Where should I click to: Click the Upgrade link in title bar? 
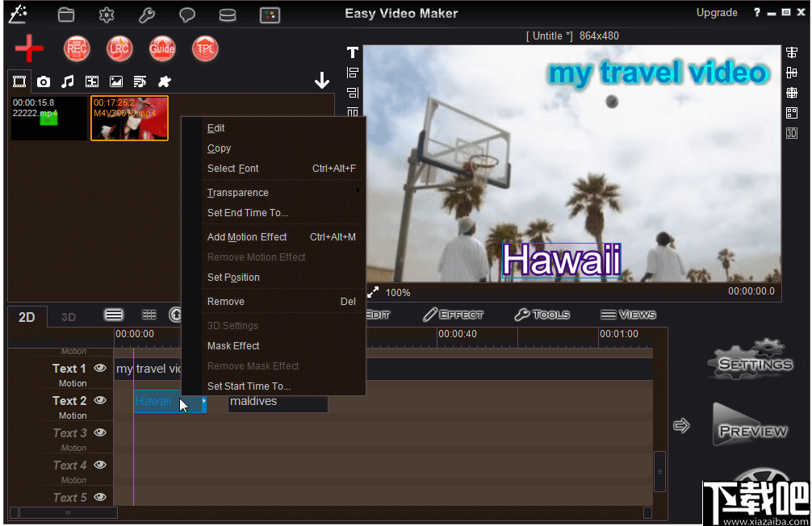(x=717, y=13)
